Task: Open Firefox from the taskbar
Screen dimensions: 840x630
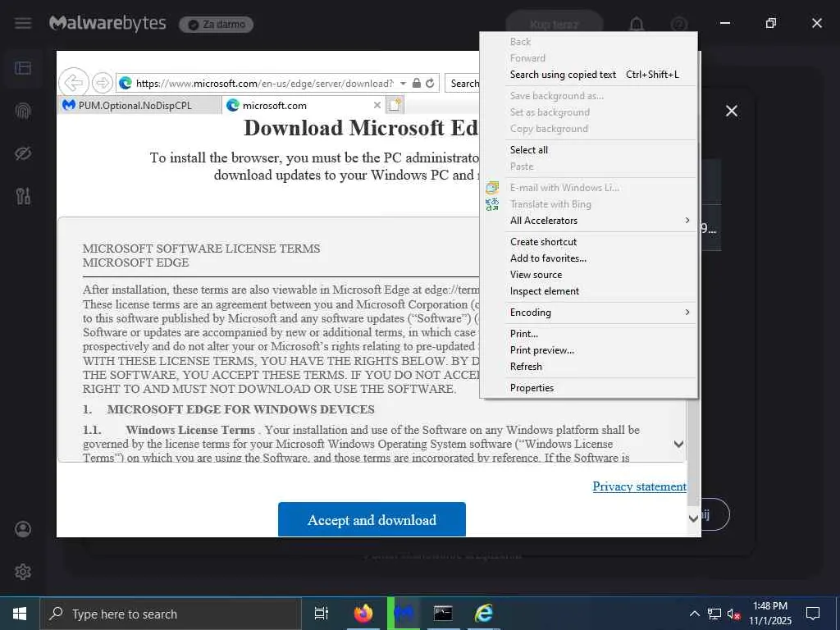Action: [x=363, y=614]
